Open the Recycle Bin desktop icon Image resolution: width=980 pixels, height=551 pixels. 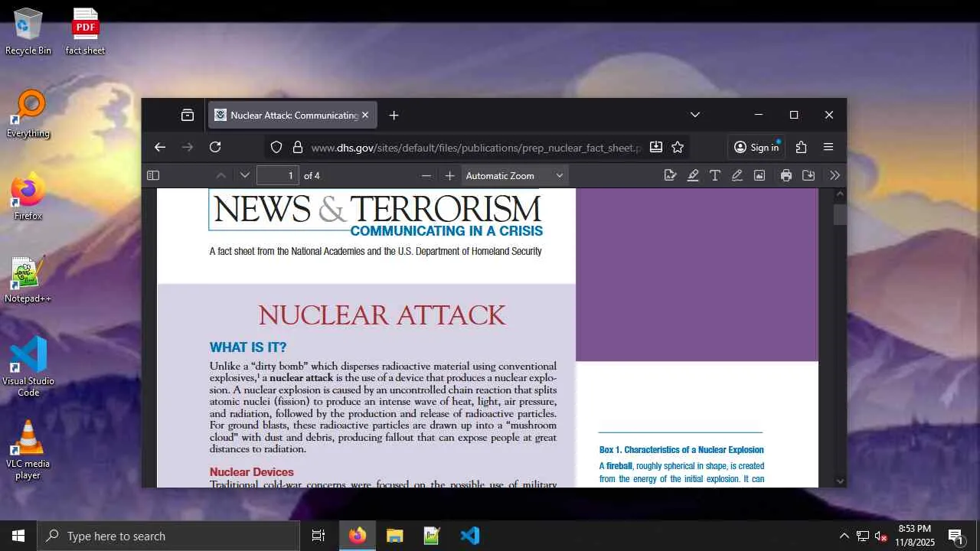(28, 31)
